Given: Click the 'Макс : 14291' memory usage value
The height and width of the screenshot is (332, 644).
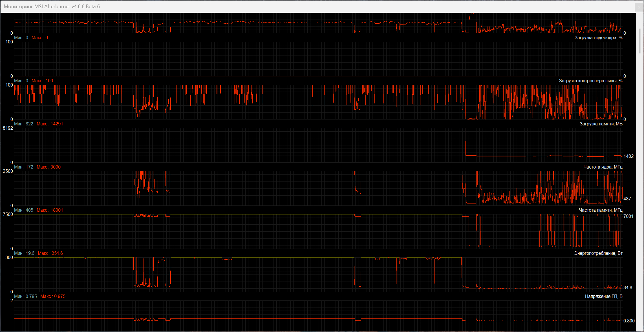Looking at the screenshot, I should tap(50, 124).
